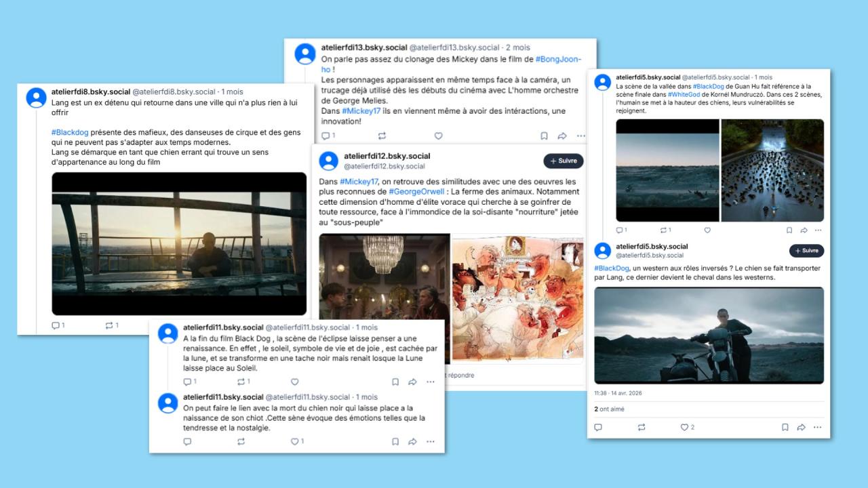The image size is (868, 488).
Task: View the sunset rooftop image in atelierfdi8 post
Action: pyautogui.click(x=179, y=244)
